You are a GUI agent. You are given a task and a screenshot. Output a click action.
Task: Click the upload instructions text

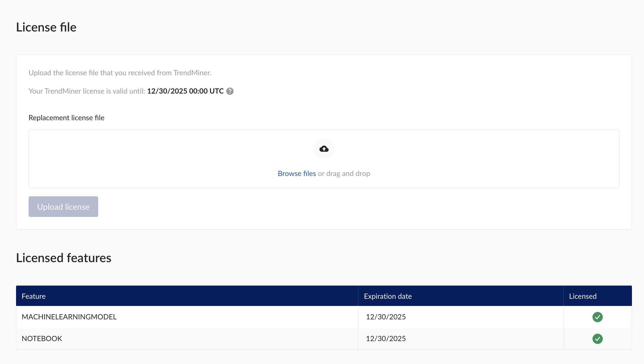tap(120, 73)
